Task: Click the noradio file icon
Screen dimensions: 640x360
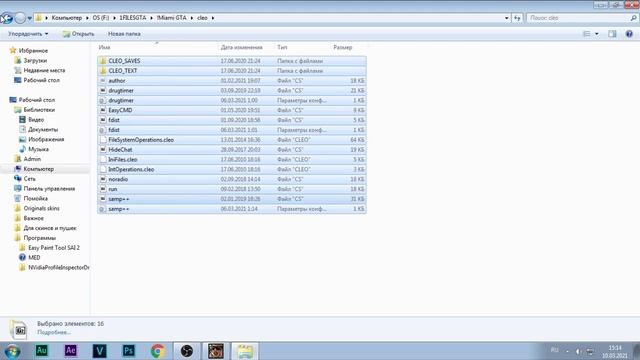Action: 103,179
